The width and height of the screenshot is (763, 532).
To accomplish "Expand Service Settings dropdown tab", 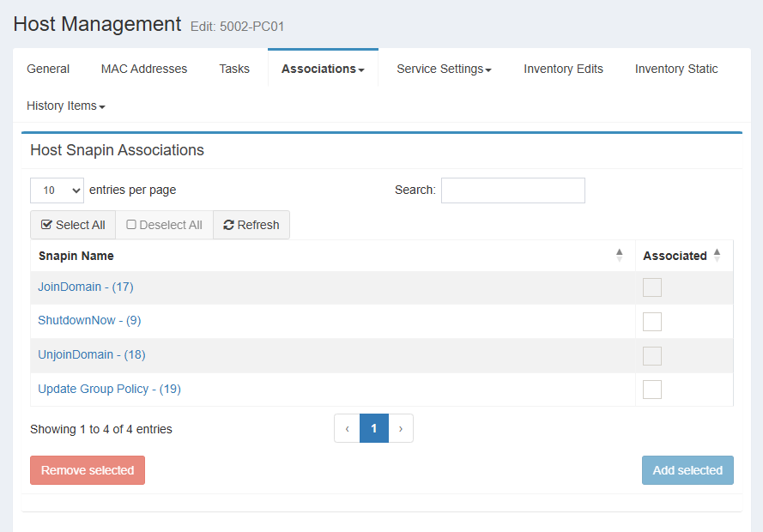I will tap(444, 69).
